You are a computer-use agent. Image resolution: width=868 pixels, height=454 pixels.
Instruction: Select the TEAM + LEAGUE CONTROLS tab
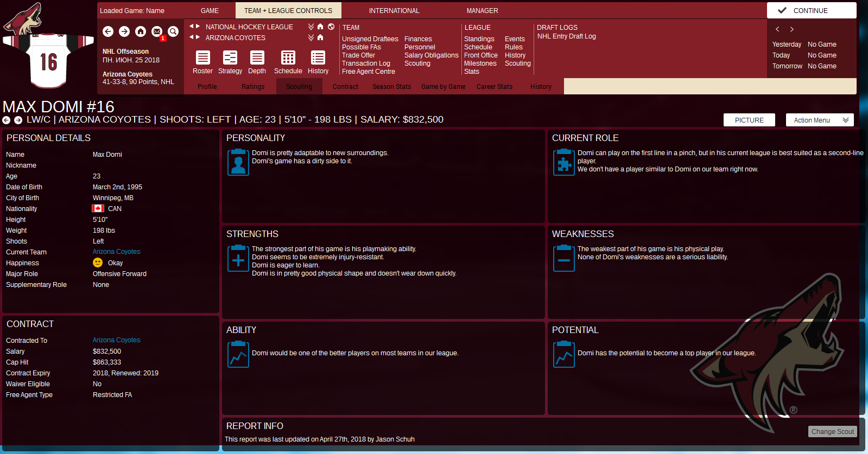coord(288,10)
